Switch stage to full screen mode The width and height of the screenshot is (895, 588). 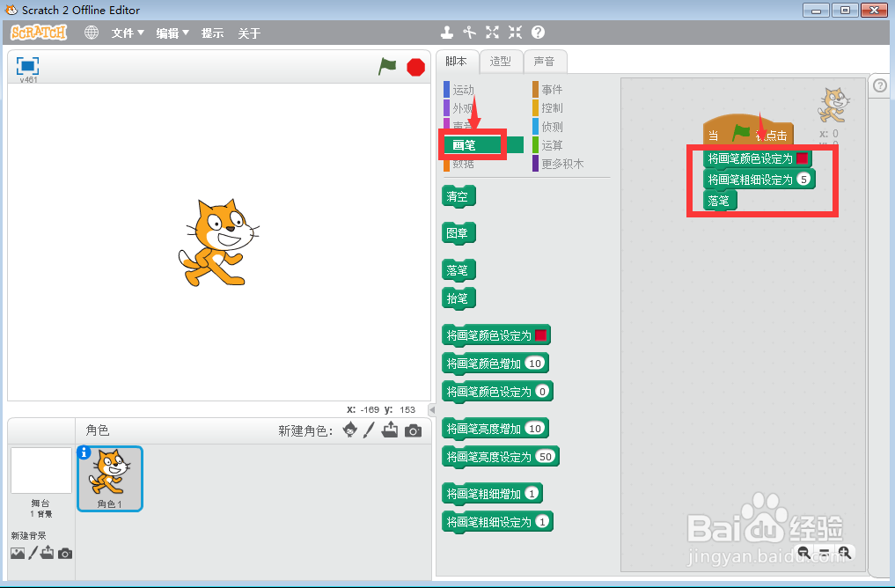pos(27,66)
